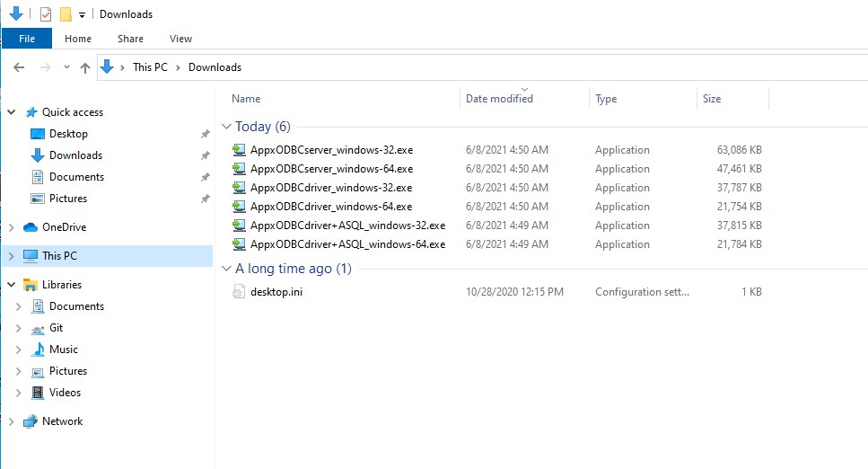868x469 pixels.
Task: Click 'Downloads' in the address breadcrumb
Action: coord(215,67)
